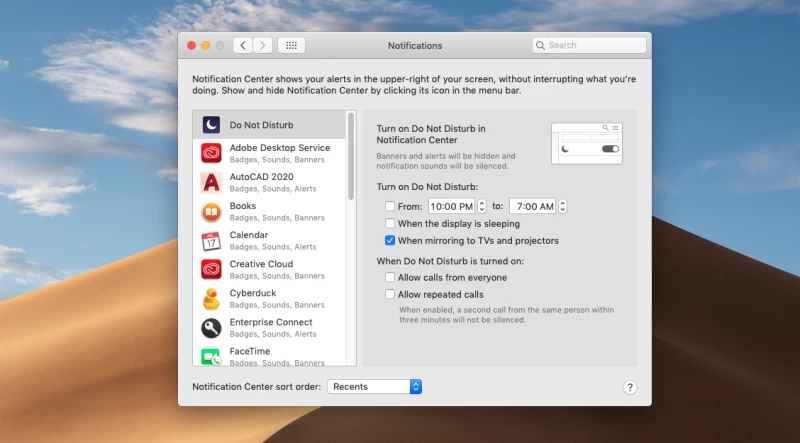The height and width of the screenshot is (443, 800).
Task: Click the search magnifier icon
Action: [x=540, y=45]
